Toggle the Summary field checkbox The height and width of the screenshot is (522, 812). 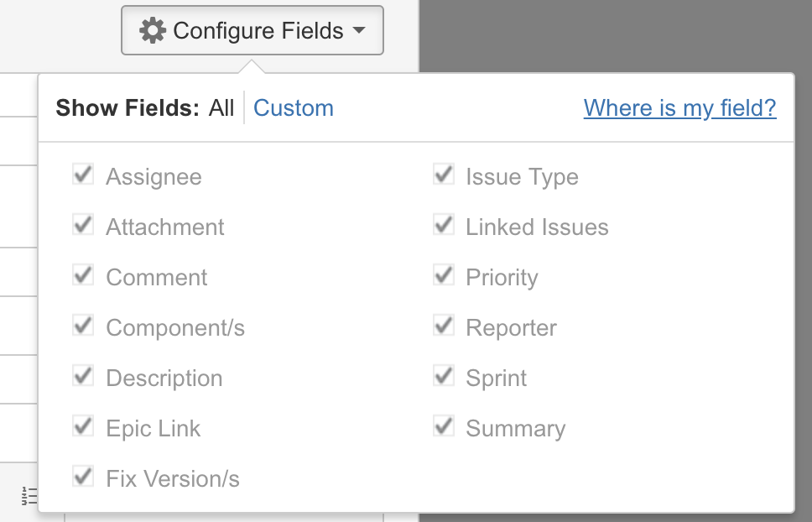pyautogui.click(x=443, y=427)
